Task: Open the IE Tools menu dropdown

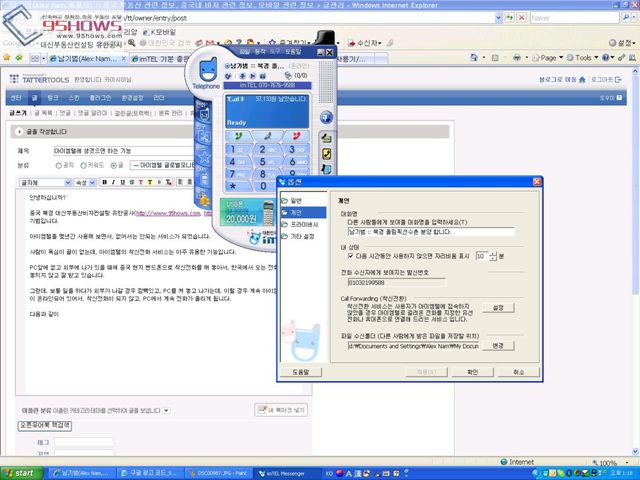Action: (x=582, y=58)
